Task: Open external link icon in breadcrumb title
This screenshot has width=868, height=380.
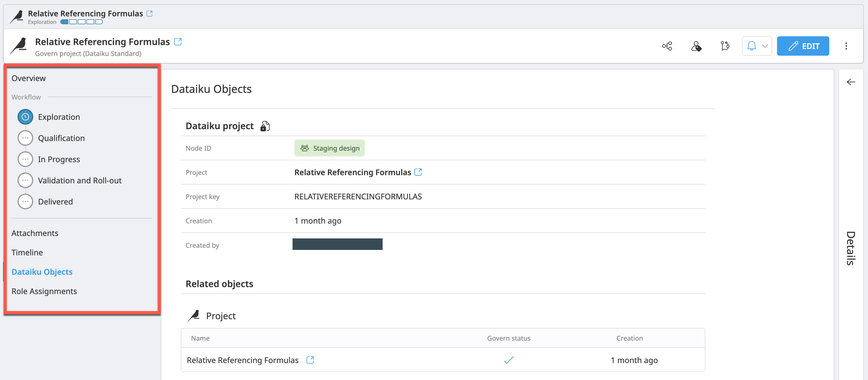Action: click(x=150, y=14)
